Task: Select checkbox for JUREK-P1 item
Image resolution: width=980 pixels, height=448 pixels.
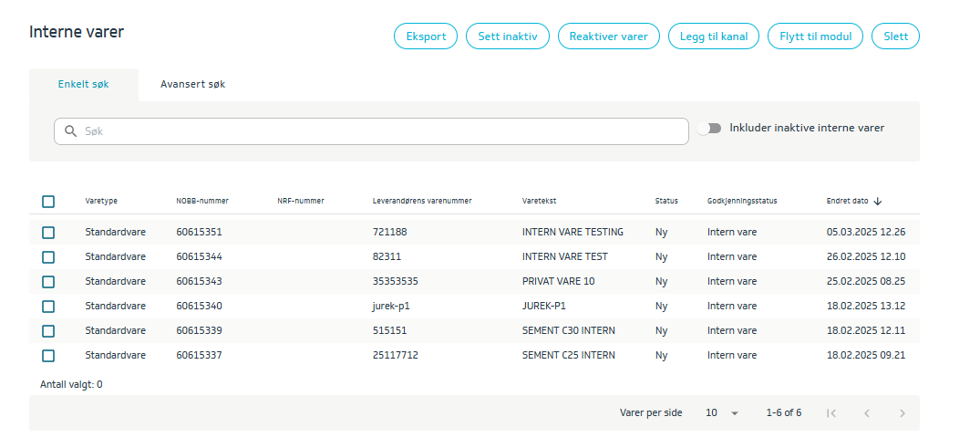Action: pyautogui.click(x=48, y=307)
